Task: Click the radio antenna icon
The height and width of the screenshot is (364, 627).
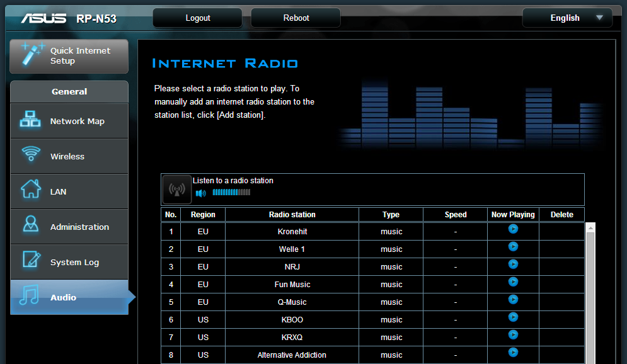Action: 176,190
